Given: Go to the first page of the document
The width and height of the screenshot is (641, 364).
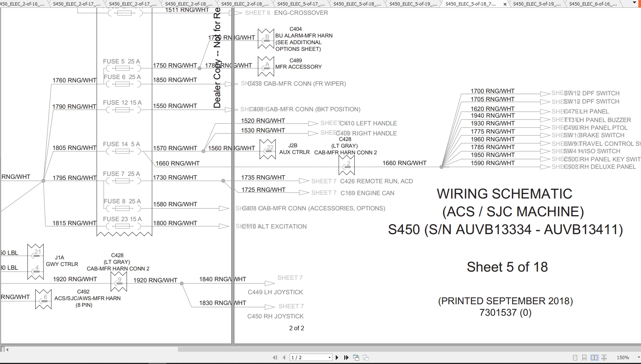Looking at the screenshot, I should tap(275, 357).
